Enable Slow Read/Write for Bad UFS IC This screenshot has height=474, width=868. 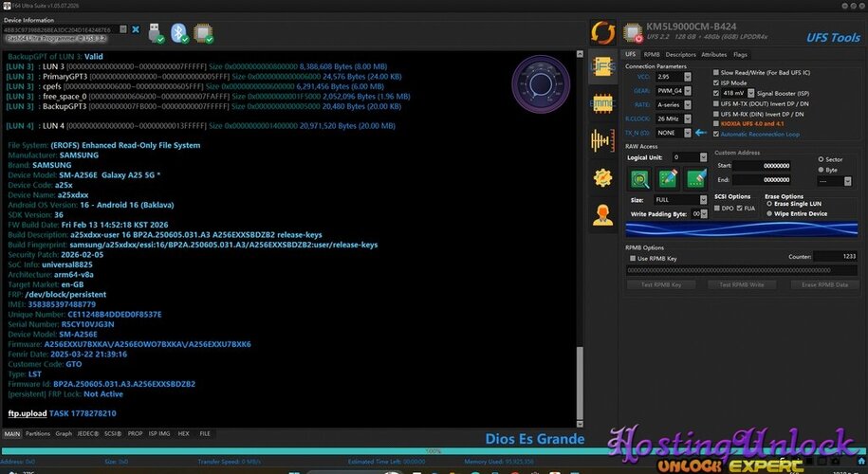[x=716, y=72]
